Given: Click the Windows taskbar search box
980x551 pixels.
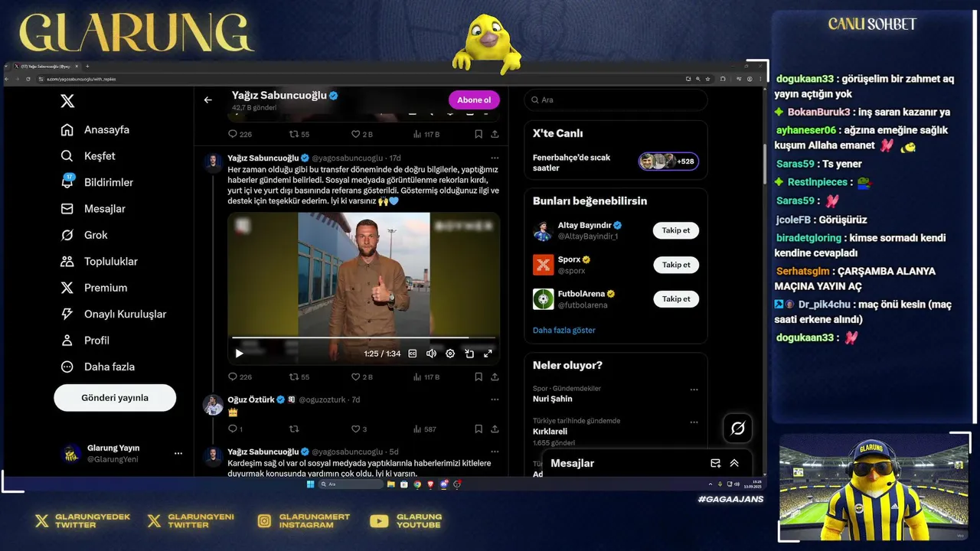Looking at the screenshot, I should [351, 484].
